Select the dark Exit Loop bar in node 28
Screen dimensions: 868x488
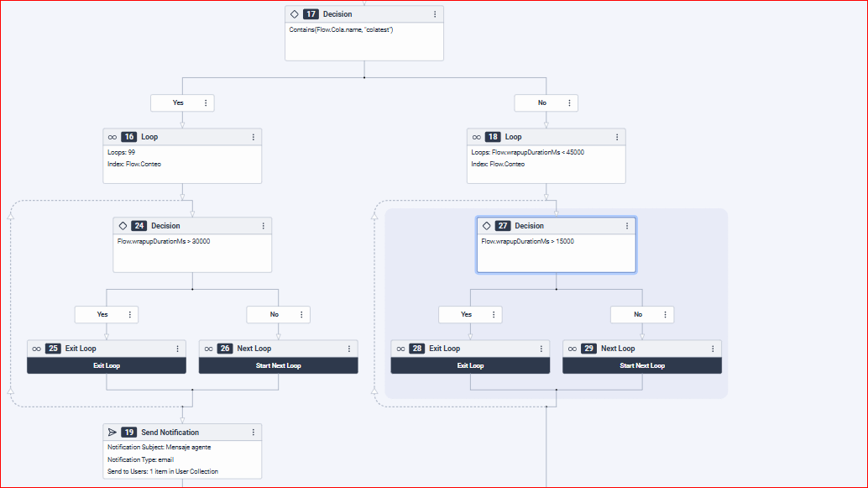(470, 365)
